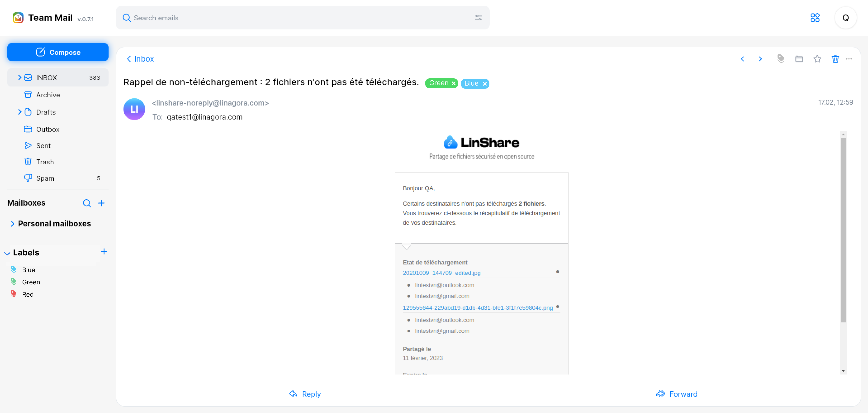Screen dimensions: 868x413
Task: Open the Sent folder
Action: (x=58, y=145)
